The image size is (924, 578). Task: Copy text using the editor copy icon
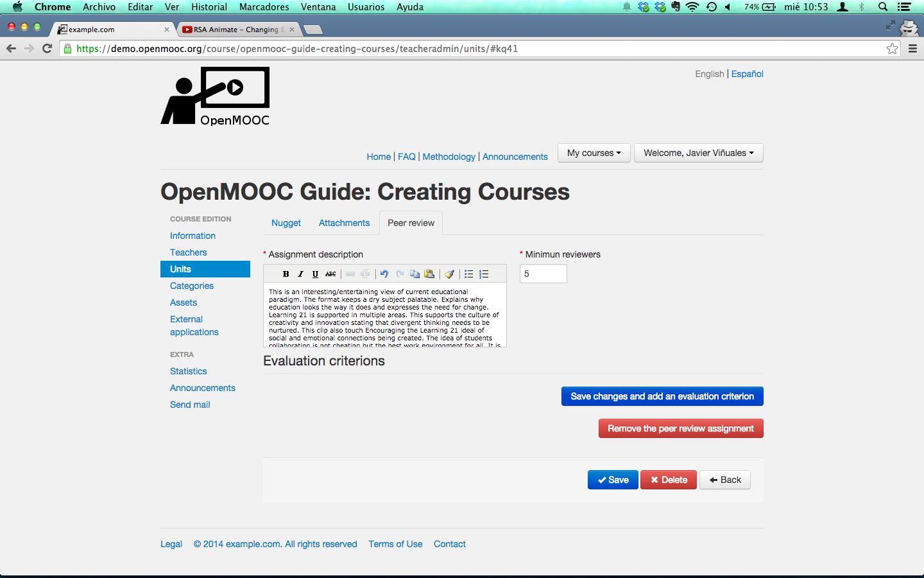[415, 274]
